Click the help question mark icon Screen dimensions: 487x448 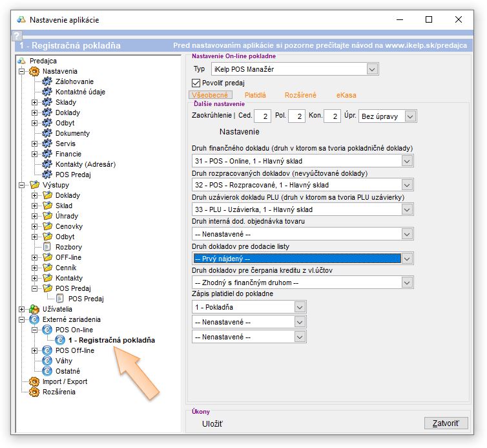point(17,36)
